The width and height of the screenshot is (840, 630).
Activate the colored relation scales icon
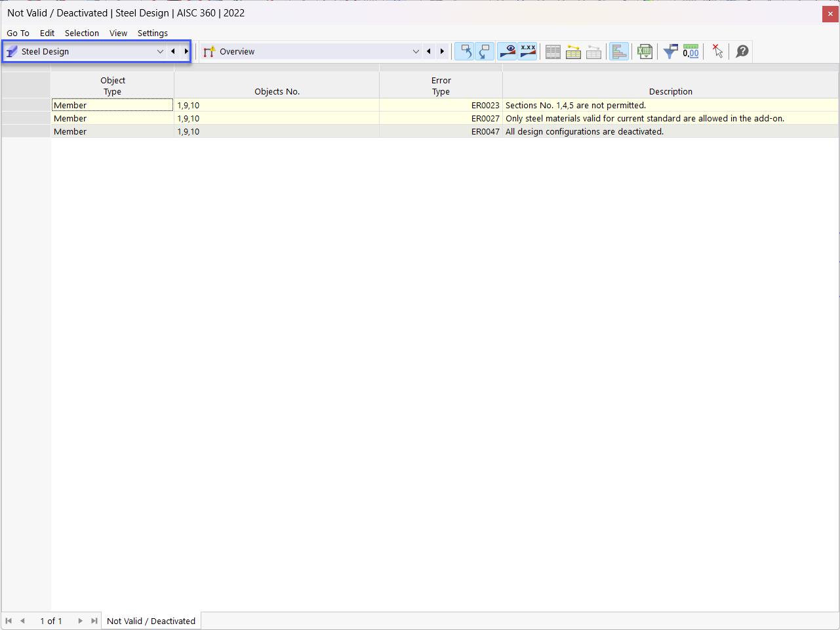(619, 51)
